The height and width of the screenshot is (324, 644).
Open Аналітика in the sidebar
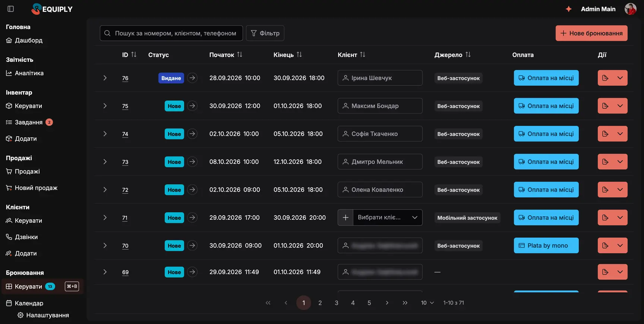25,73
